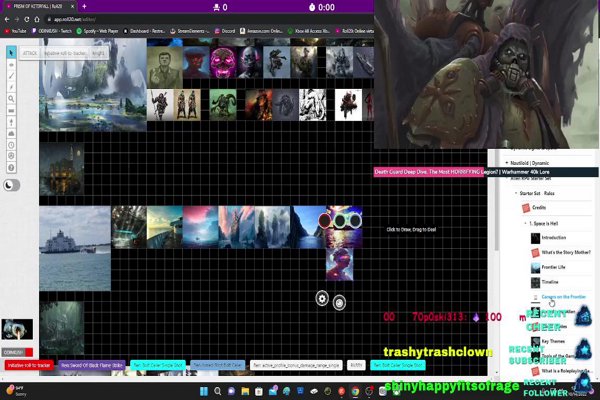Select the dark castle with lit windows image
This screenshot has height=400, width=600.
point(62,169)
